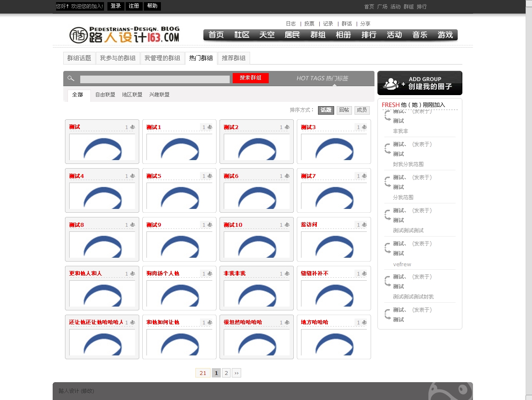
Task: Switch to the 我参与的群组 tab
Action: [118, 58]
